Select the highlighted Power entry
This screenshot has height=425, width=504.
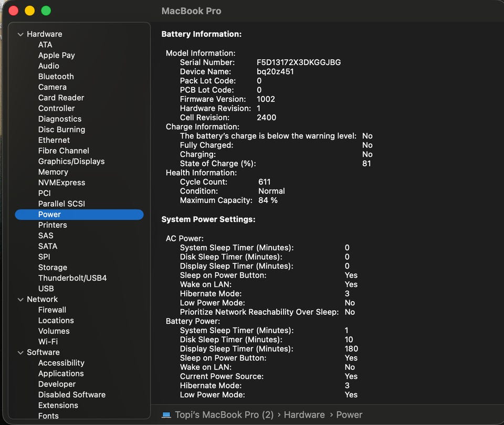(x=79, y=215)
